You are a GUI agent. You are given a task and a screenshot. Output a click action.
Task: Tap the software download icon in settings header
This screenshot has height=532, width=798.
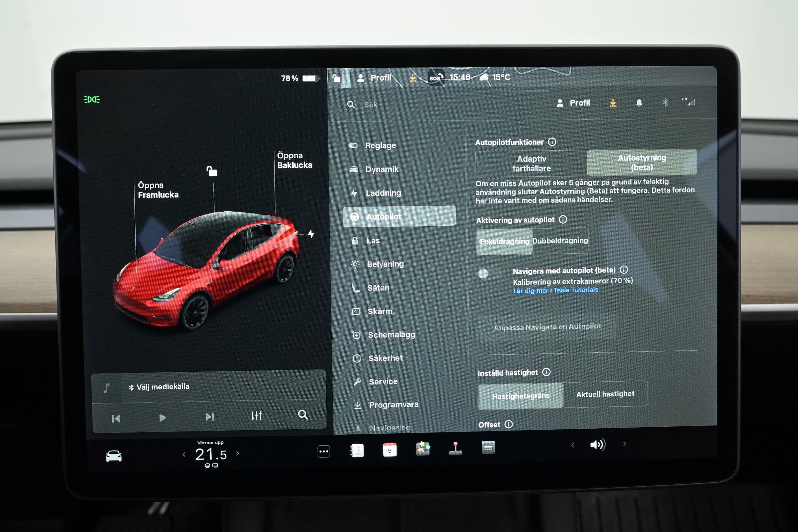click(613, 102)
